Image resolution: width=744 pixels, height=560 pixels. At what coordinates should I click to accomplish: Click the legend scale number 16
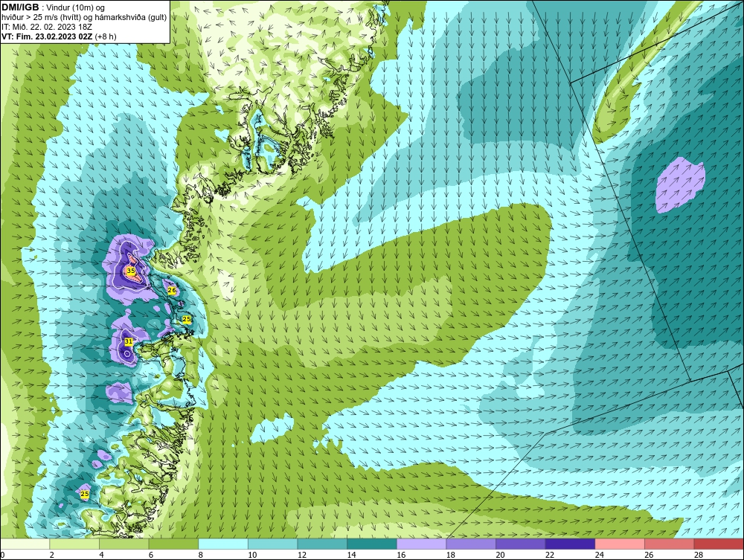401,555
